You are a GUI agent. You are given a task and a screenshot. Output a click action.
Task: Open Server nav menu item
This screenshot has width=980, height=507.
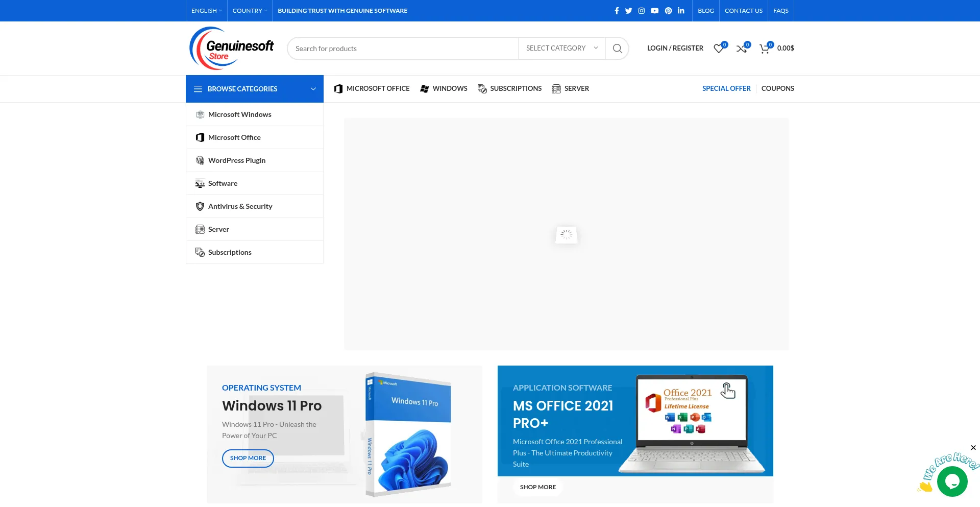coord(570,88)
